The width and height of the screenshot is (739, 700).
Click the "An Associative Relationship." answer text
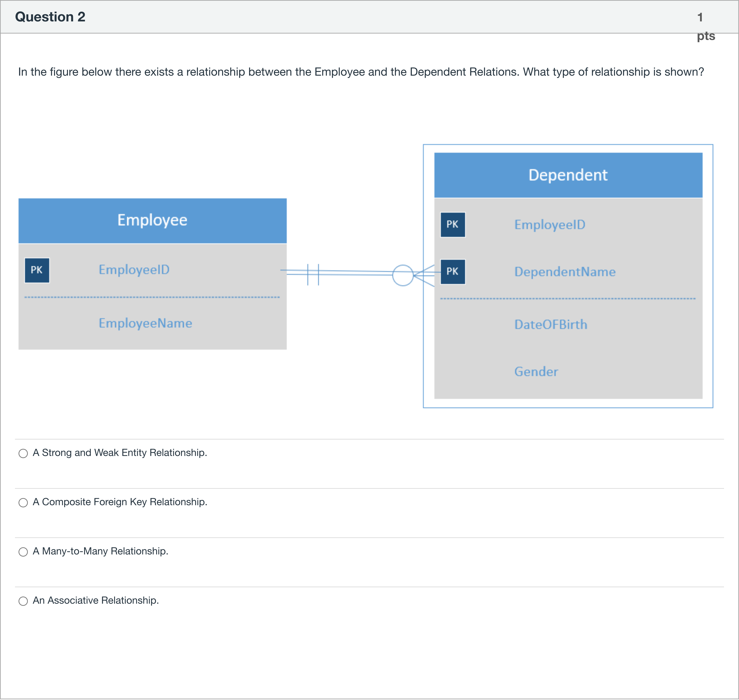[x=96, y=600]
